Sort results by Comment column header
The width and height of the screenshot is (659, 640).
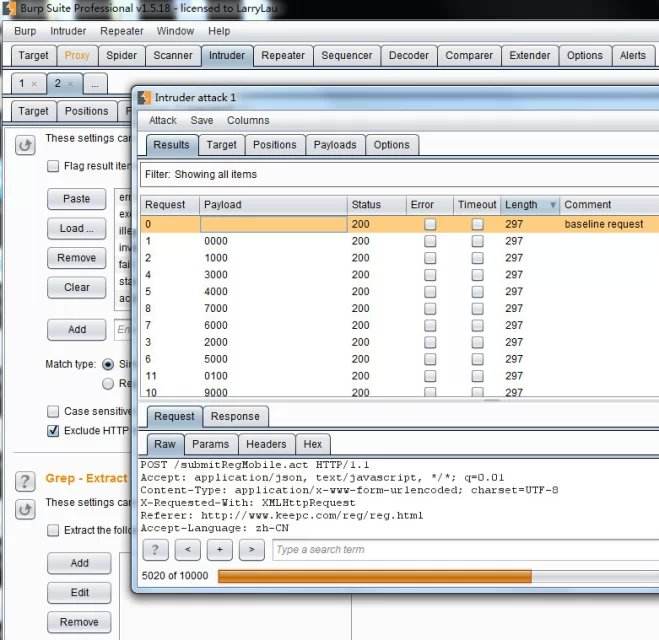[x=609, y=205]
